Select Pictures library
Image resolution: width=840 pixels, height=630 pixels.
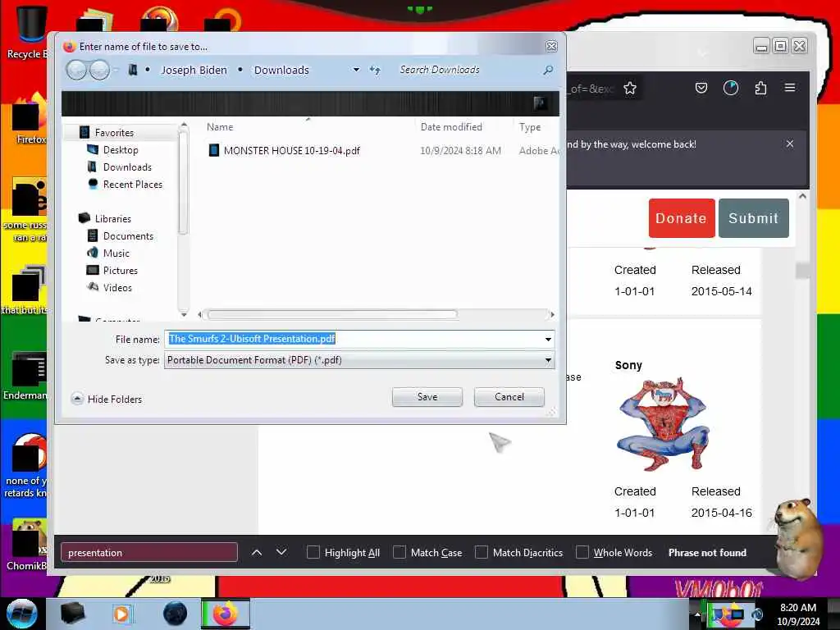click(x=120, y=271)
